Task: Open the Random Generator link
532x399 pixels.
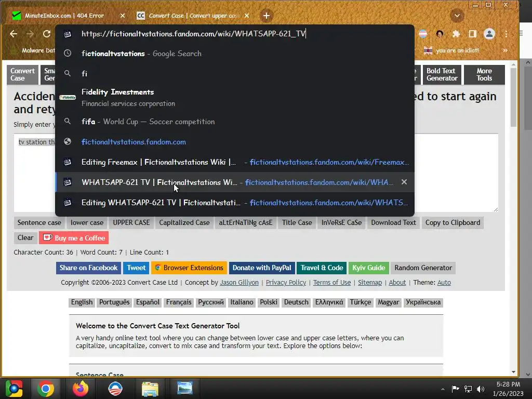Action: click(x=423, y=268)
